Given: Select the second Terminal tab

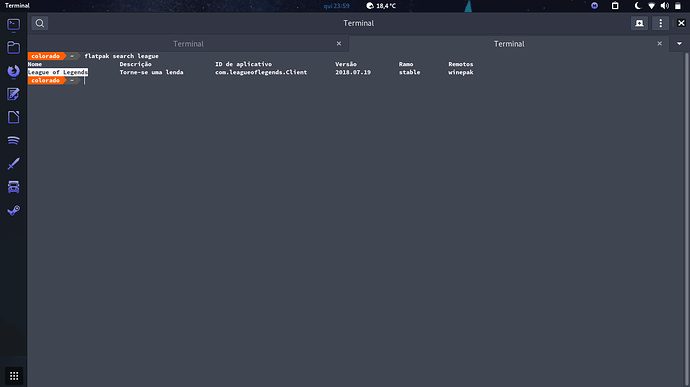Looking at the screenshot, I should coord(509,44).
